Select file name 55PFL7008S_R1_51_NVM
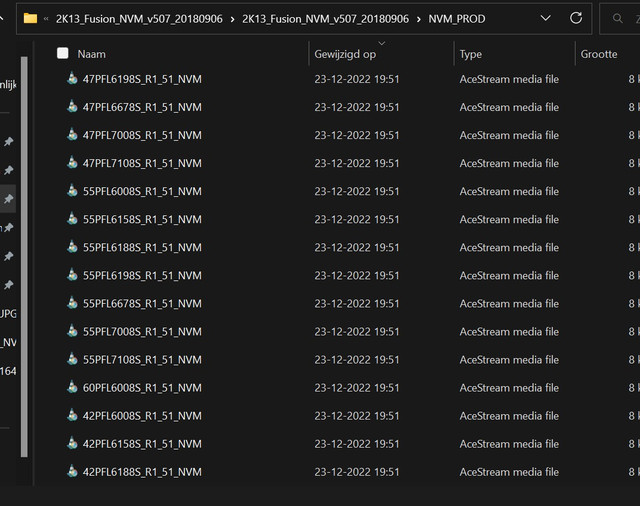Screen dimensions: 640x506 point(142,332)
